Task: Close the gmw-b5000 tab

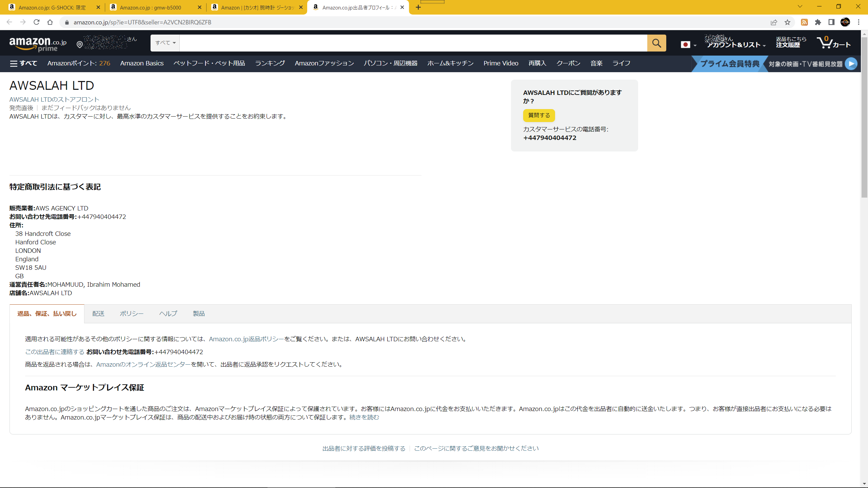Action: [199, 7]
